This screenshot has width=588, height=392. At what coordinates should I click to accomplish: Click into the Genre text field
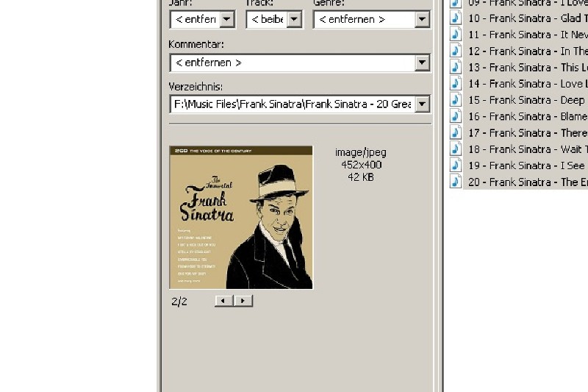(365, 20)
